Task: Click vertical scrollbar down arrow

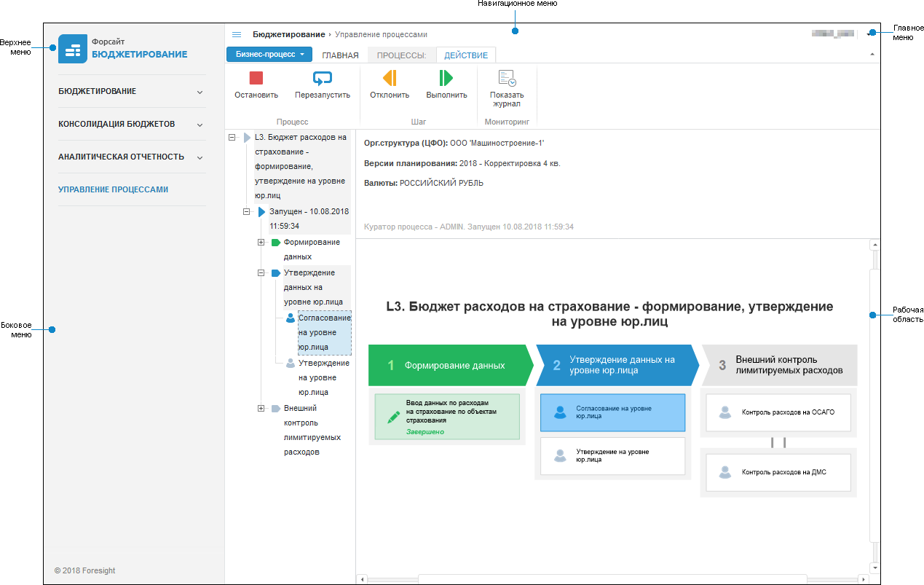Action: pyautogui.click(x=875, y=568)
